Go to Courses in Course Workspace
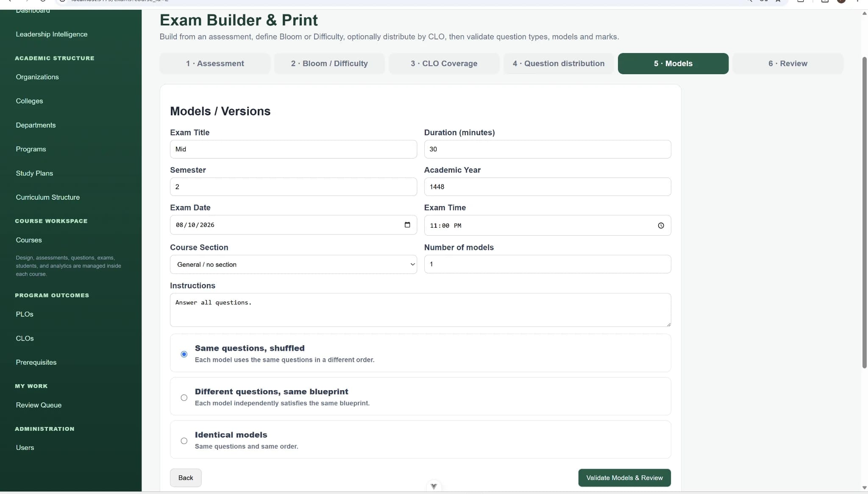 coord(29,240)
